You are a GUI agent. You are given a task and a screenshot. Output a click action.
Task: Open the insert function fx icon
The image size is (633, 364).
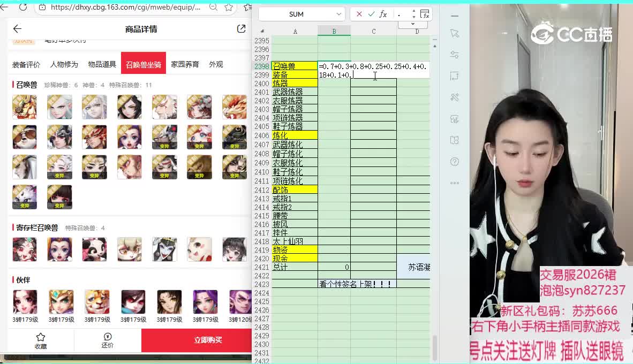[x=383, y=14]
